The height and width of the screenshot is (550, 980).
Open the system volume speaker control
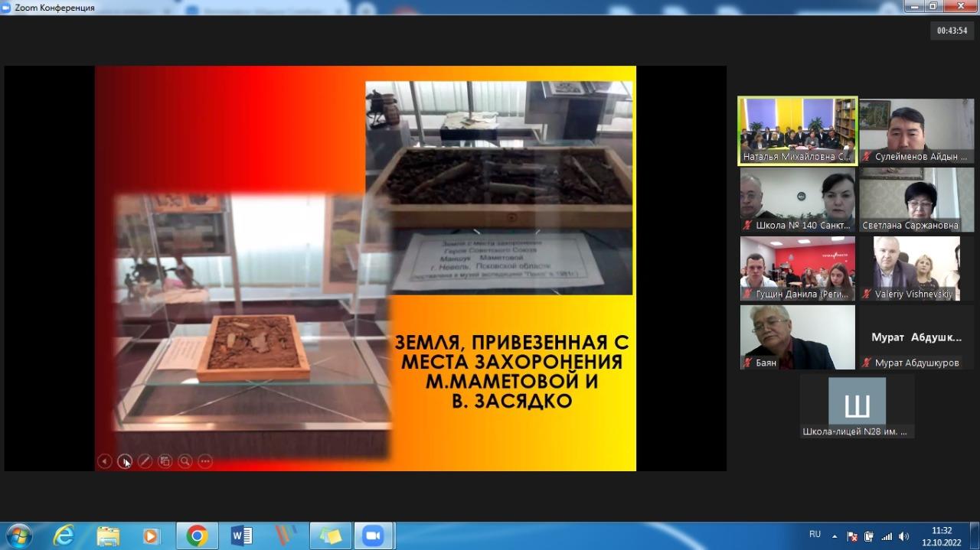pyautogui.click(x=903, y=536)
